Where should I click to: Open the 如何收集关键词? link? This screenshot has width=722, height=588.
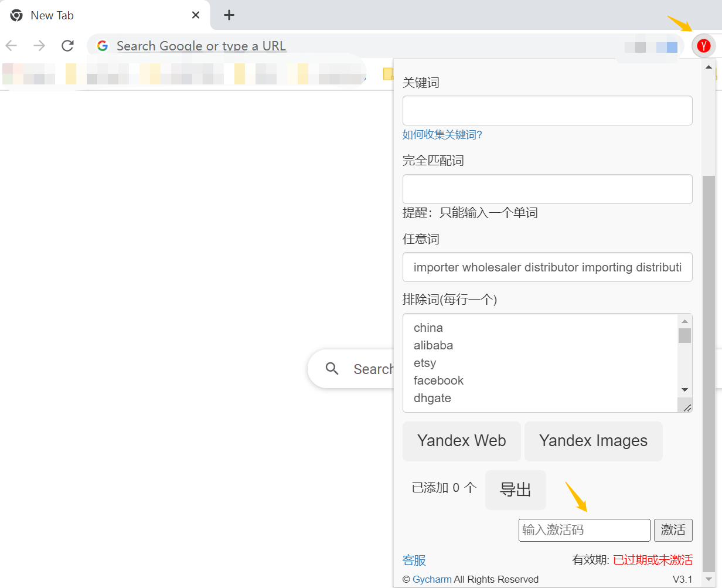point(442,135)
